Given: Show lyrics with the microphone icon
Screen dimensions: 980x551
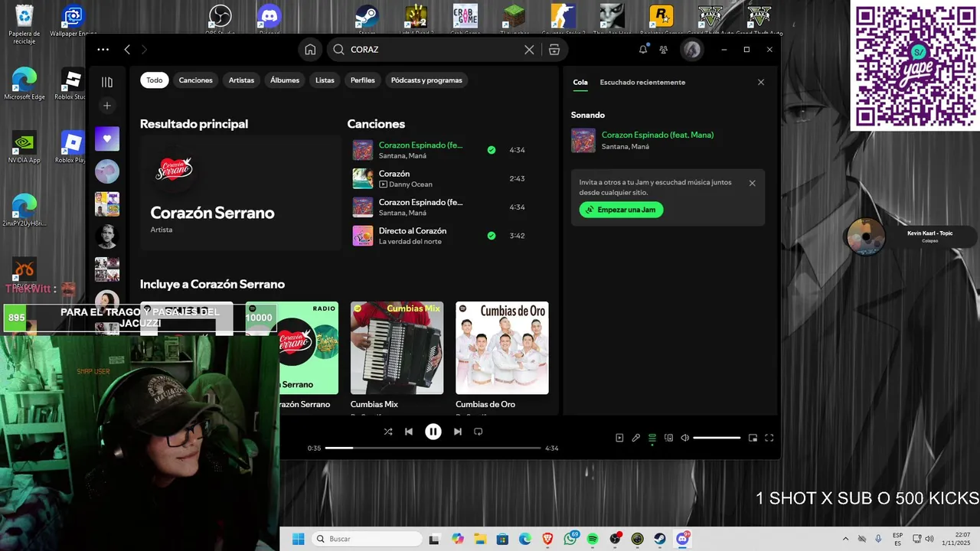Looking at the screenshot, I should 635,438.
